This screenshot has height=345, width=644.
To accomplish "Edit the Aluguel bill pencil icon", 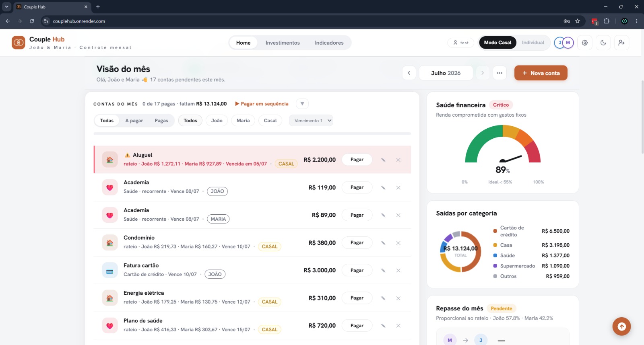I will [383, 160].
